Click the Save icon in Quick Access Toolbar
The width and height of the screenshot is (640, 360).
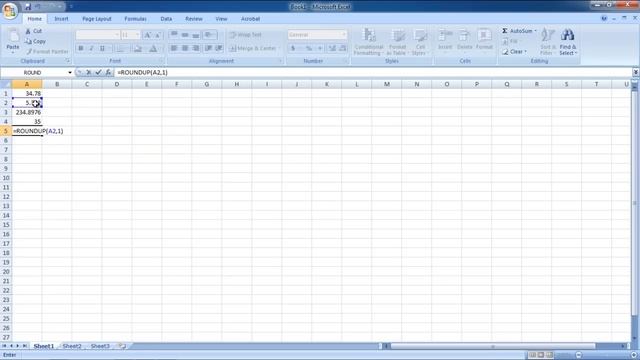pyautogui.click(x=28, y=7)
